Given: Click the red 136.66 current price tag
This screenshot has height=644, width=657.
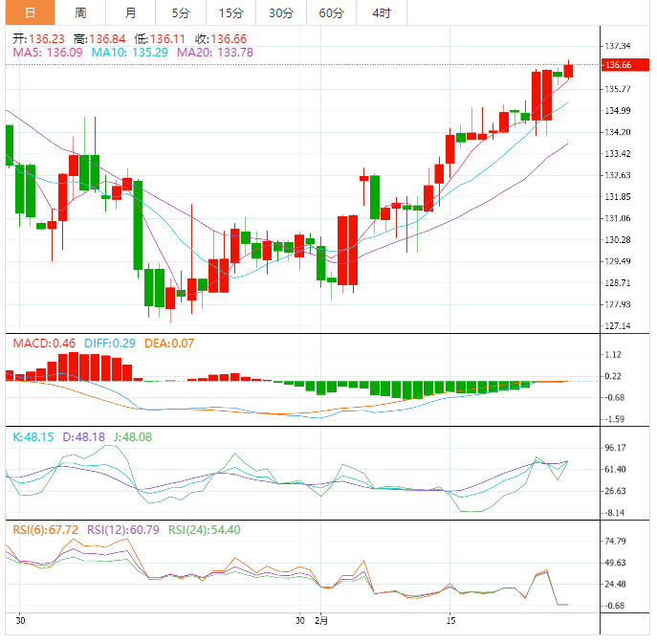Looking at the screenshot, I should (x=618, y=65).
